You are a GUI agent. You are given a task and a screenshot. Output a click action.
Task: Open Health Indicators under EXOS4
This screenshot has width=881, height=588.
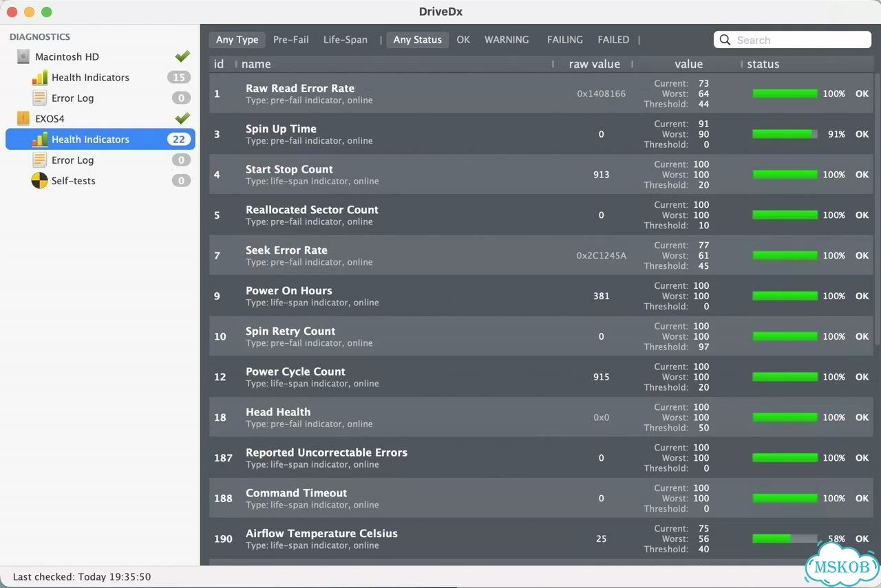tap(100, 140)
